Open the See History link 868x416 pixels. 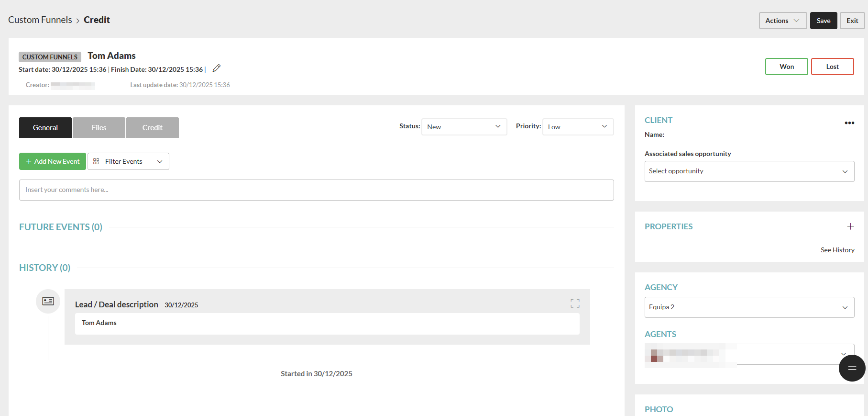click(837, 250)
